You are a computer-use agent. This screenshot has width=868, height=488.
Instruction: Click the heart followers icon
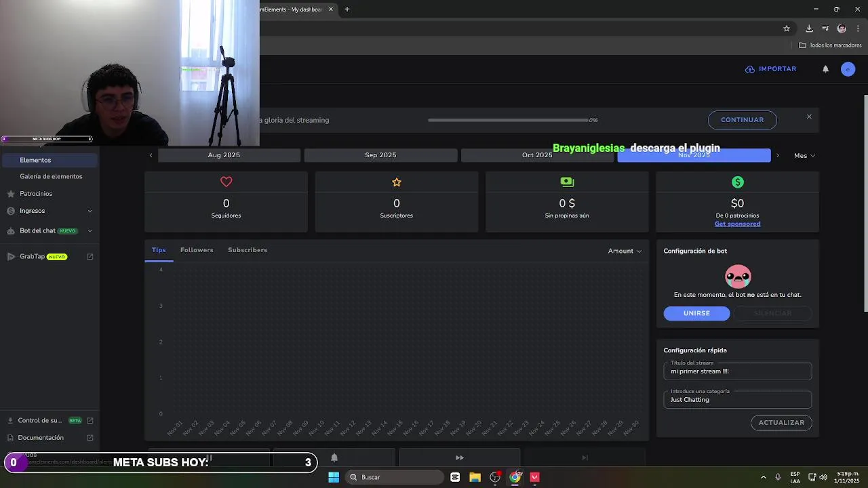226,182
